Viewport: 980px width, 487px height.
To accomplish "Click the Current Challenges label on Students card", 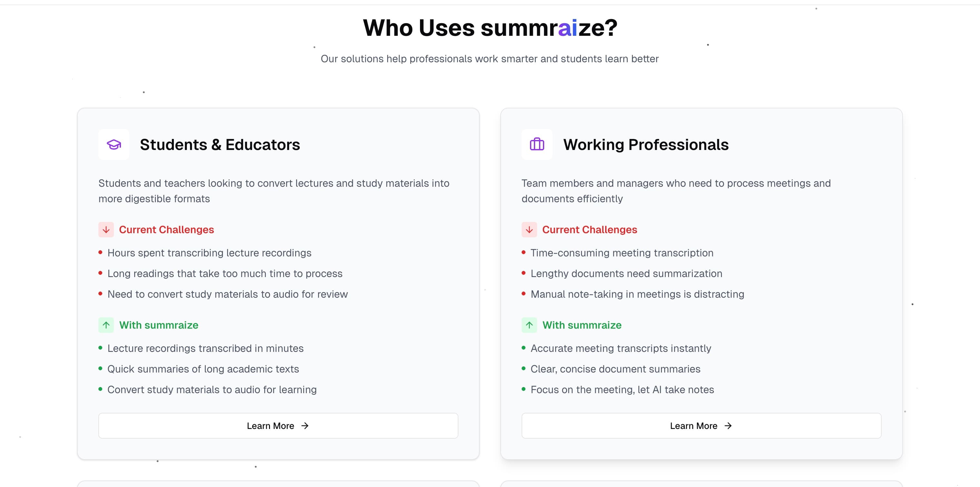I will point(166,229).
